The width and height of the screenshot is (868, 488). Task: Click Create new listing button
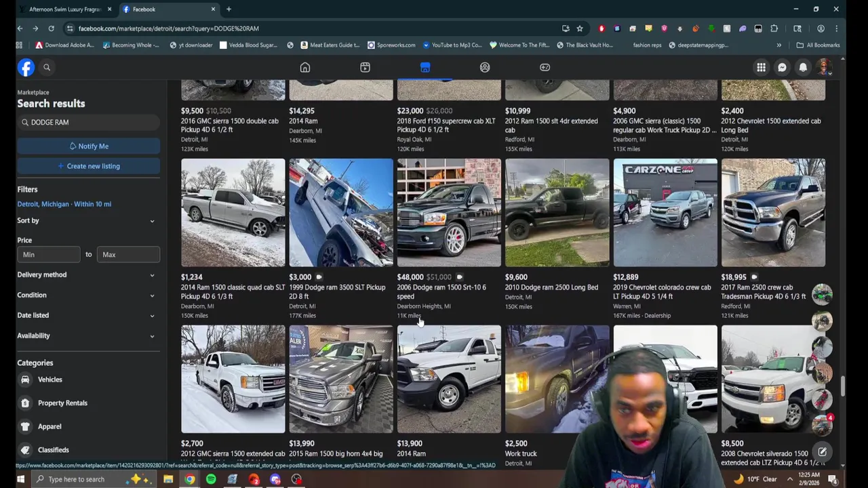tap(88, 166)
